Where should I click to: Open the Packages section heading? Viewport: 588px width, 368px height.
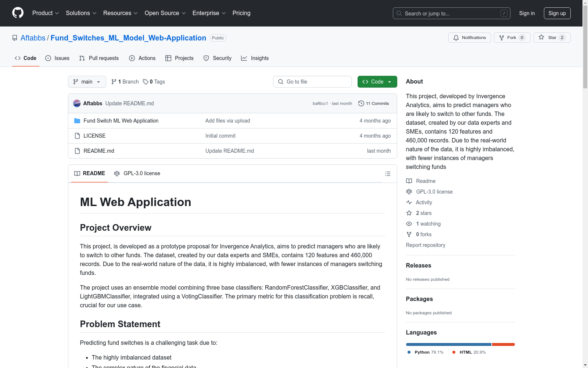click(419, 299)
